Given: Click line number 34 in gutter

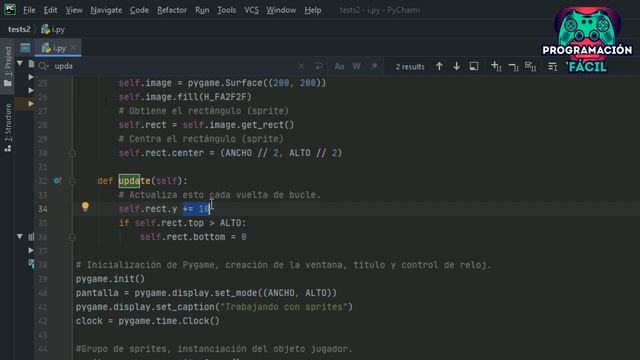Looking at the screenshot, I should click(42, 209).
